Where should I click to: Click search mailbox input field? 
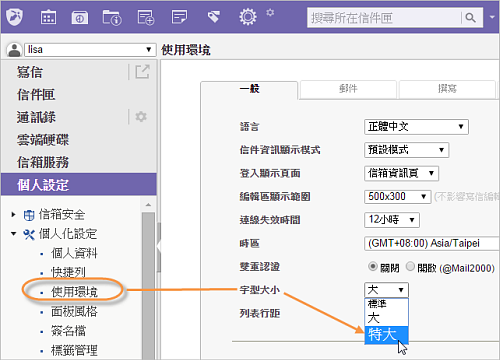[x=383, y=18]
